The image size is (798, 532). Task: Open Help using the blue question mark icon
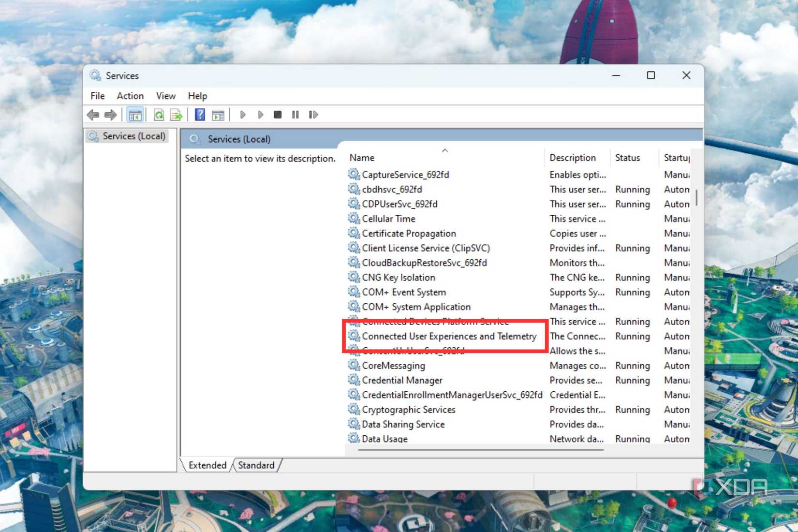tap(199, 115)
